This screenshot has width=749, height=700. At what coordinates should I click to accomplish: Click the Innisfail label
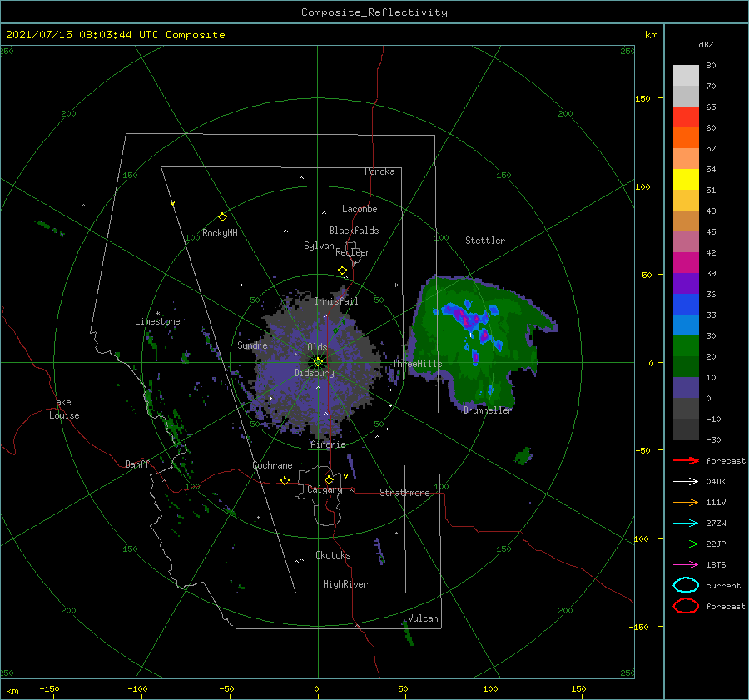pyautogui.click(x=336, y=301)
